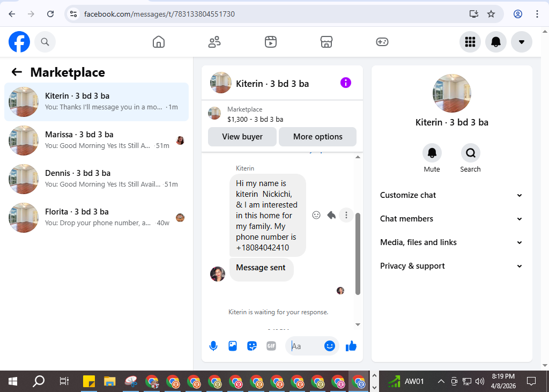This screenshot has width=549, height=392.
Task: Open the account dropdown arrow in header
Action: click(521, 42)
